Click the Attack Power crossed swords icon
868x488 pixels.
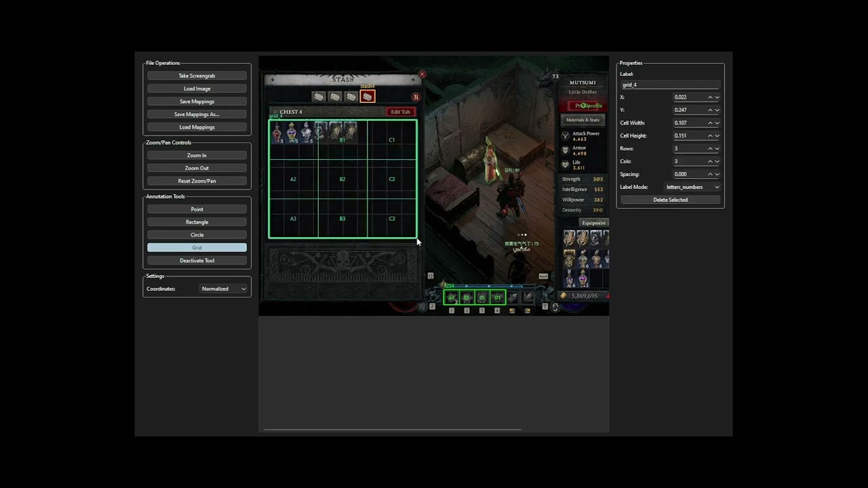566,136
